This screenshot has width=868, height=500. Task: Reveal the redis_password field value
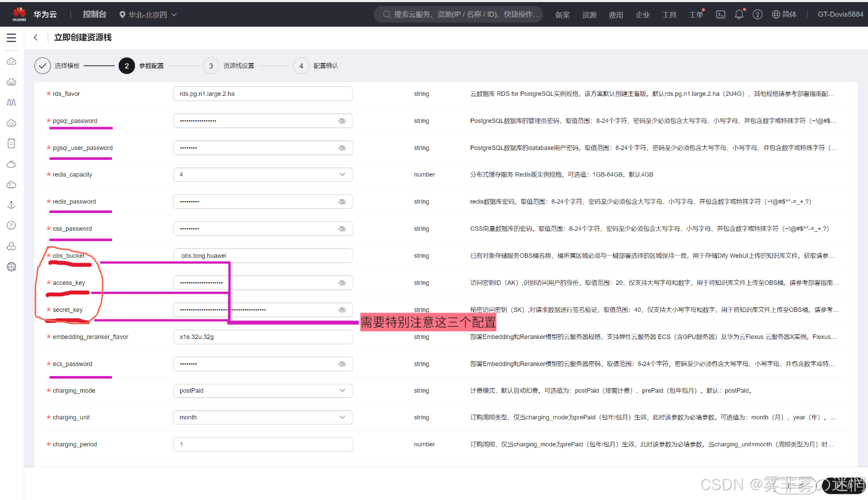tap(342, 202)
